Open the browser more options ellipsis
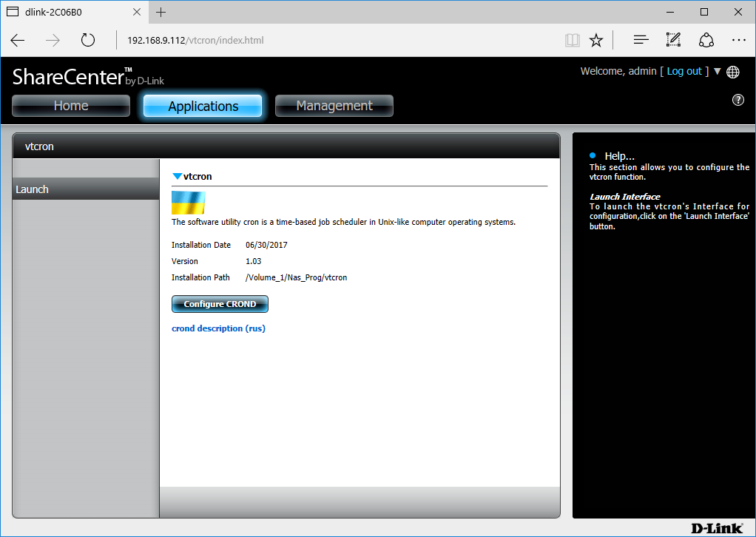756x537 pixels. point(739,41)
